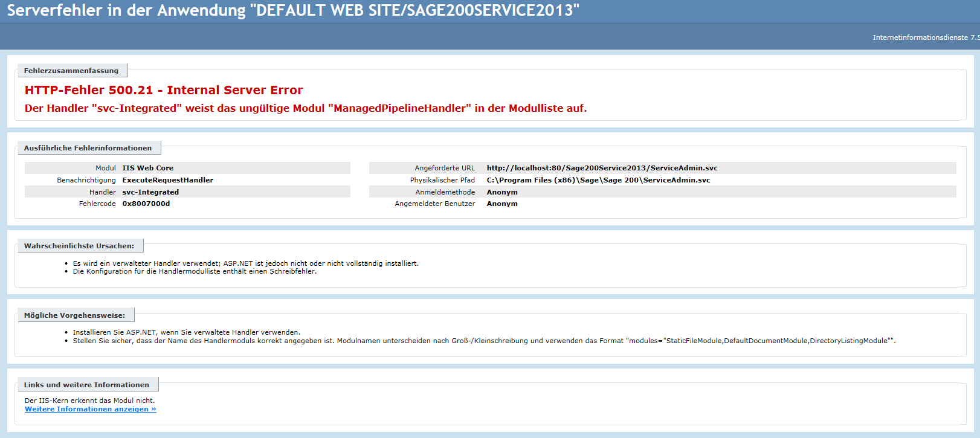Screen dimensions: 980x438
Task: Click 'Anonym' next to Anmeldemethode
Action: pos(502,192)
